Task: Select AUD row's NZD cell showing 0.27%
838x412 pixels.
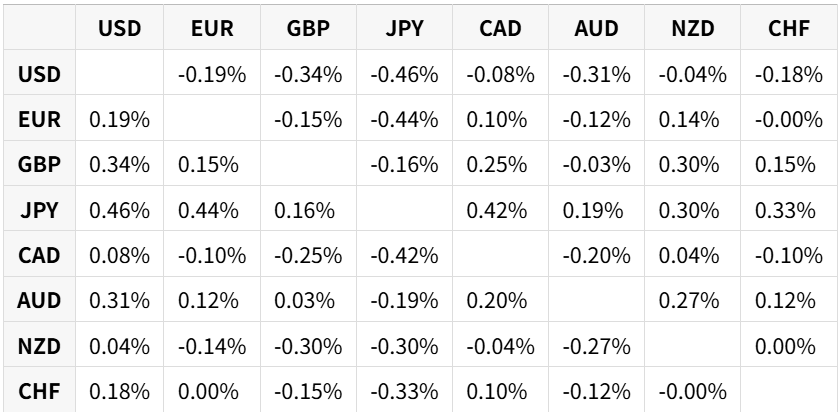Action: (692, 299)
